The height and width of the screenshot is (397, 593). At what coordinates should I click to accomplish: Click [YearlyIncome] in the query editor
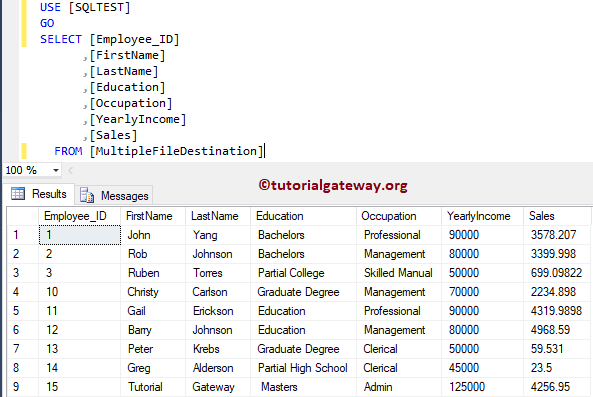click(x=138, y=119)
